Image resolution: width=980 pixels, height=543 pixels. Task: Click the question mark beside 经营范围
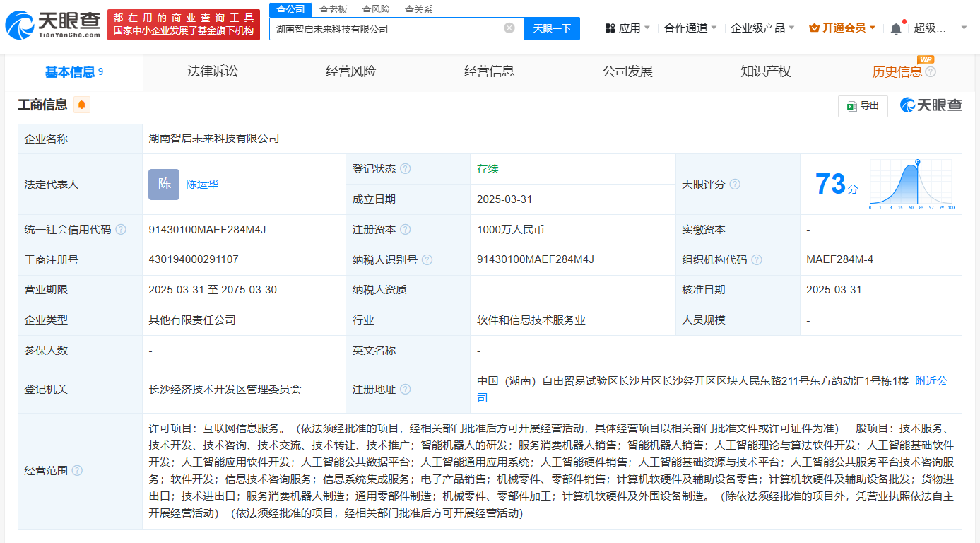[77, 469]
